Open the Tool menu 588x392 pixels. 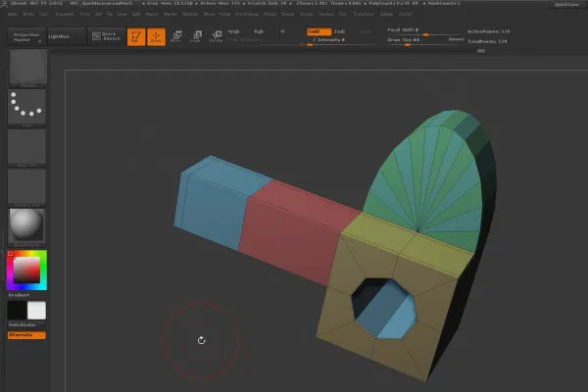pos(342,15)
